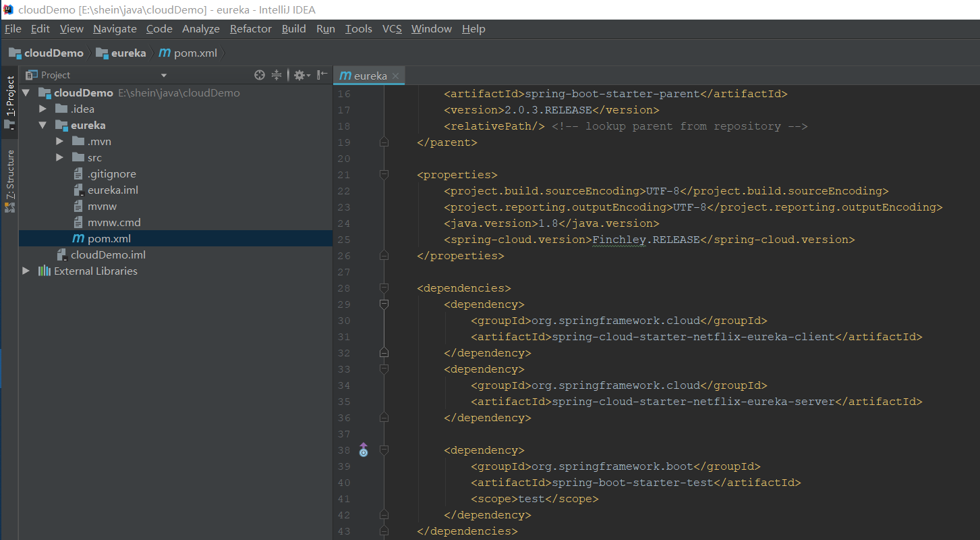
Task: Click the 1.8 java.version value
Action: (x=548, y=223)
